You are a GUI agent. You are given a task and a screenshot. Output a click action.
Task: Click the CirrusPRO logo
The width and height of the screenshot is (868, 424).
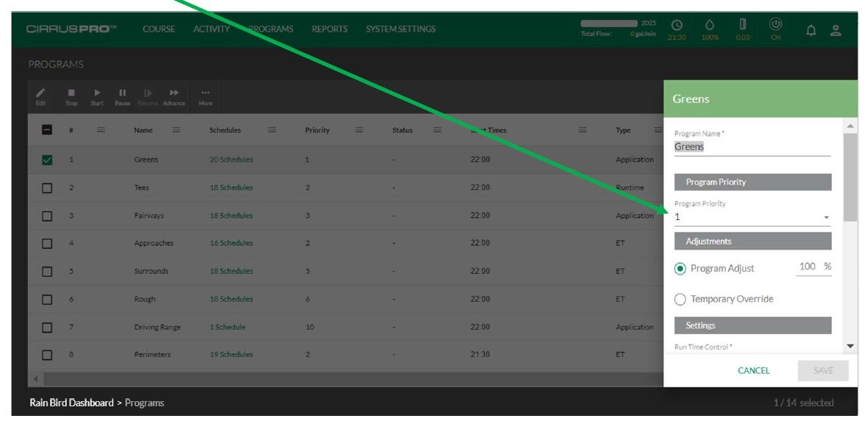coord(71,29)
